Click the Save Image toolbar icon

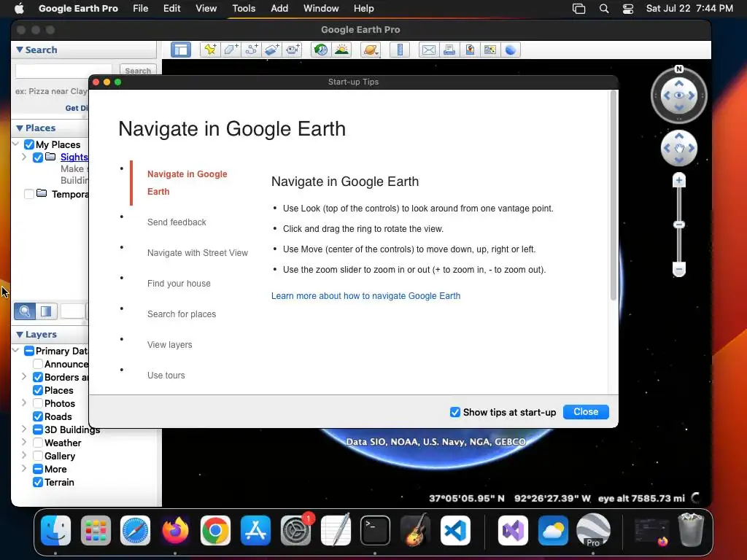470,50
